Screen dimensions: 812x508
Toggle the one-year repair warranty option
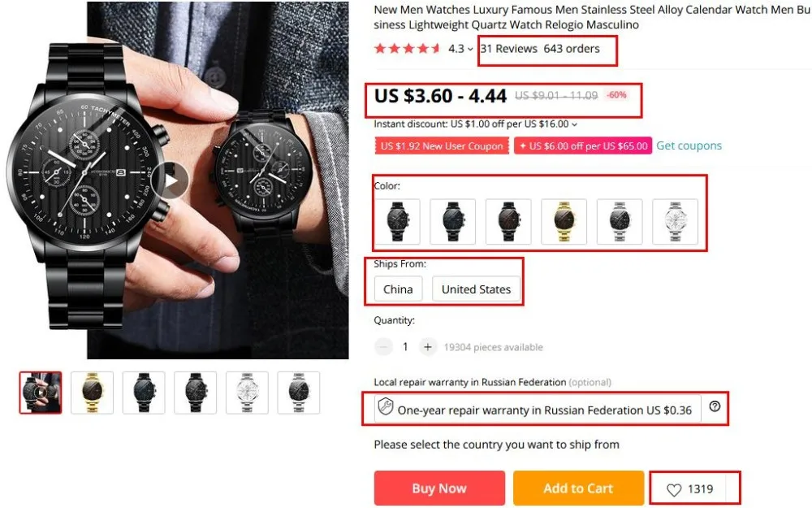pyautogui.click(x=537, y=410)
